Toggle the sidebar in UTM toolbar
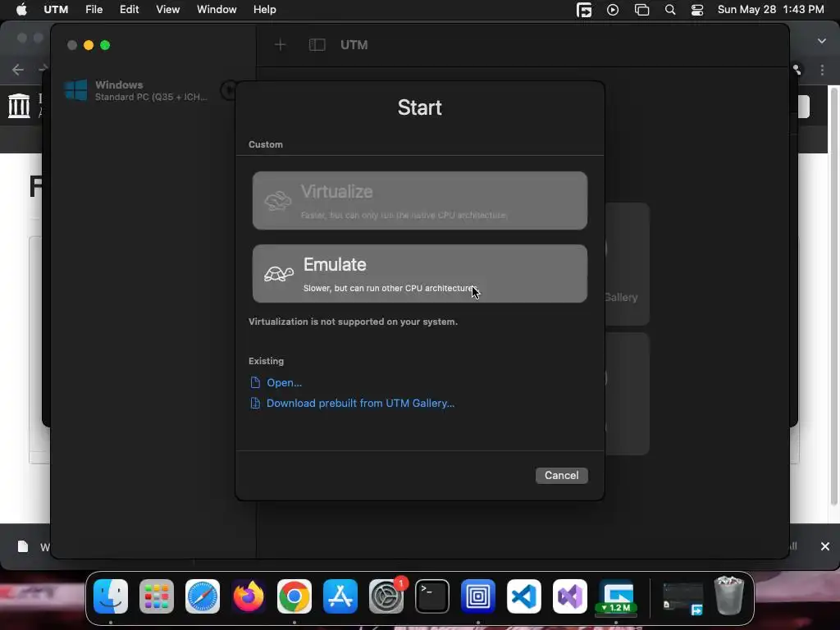The image size is (840, 630). [317, 45]
